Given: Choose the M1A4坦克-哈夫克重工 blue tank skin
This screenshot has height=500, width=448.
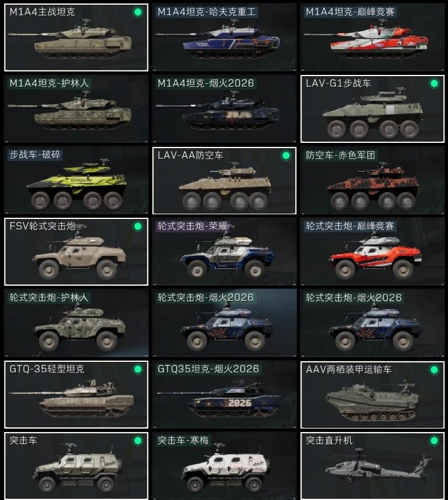Looking at the screenshot, I should point(224,37).
